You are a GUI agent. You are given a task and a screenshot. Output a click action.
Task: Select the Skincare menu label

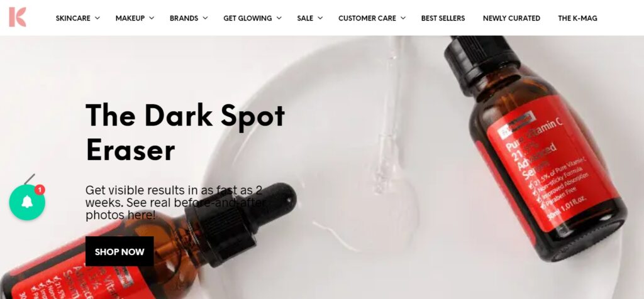coord(73,18)
